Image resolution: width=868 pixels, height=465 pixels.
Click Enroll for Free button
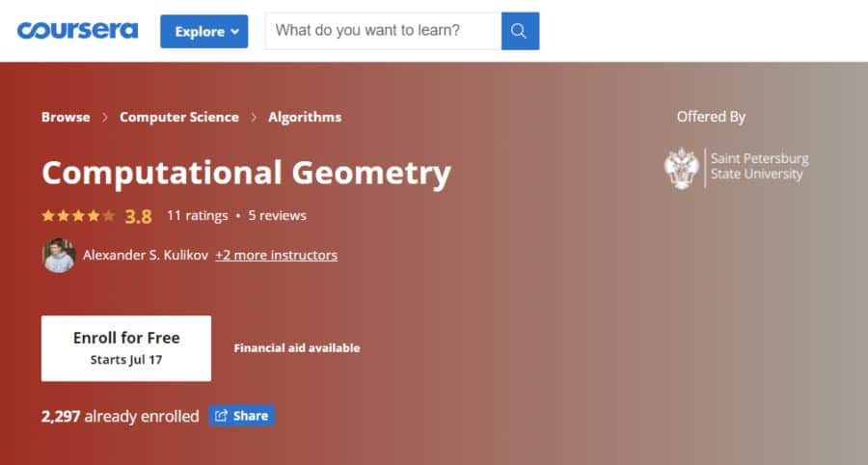pos(126,348)
